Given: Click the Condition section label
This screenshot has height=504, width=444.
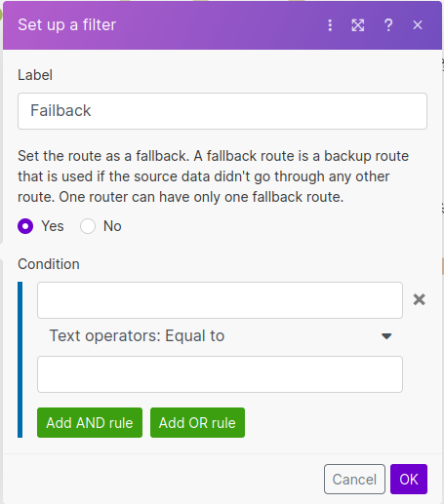Looking at the screenshot, I should click(x=49, y=264).
